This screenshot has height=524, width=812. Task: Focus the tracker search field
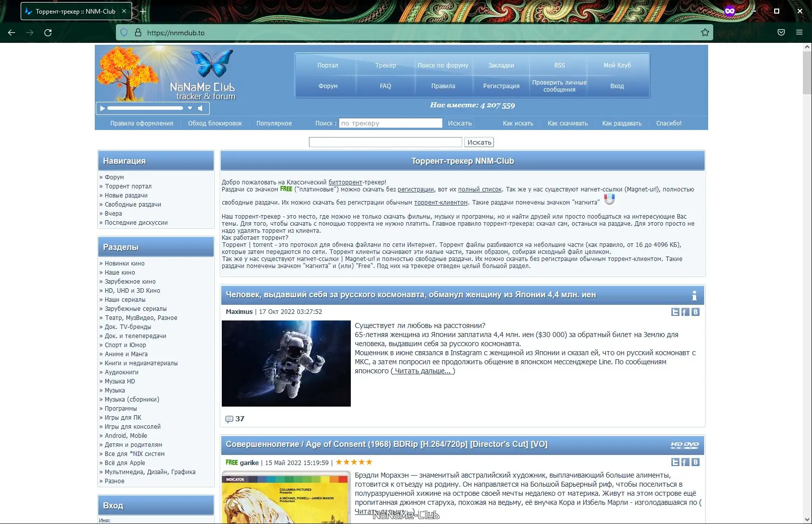click(x=391, y=123)
